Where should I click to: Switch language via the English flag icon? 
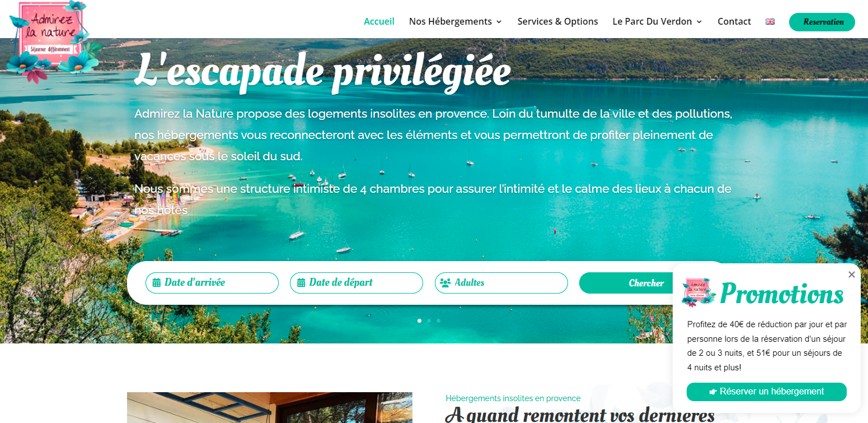click(770, 22)
